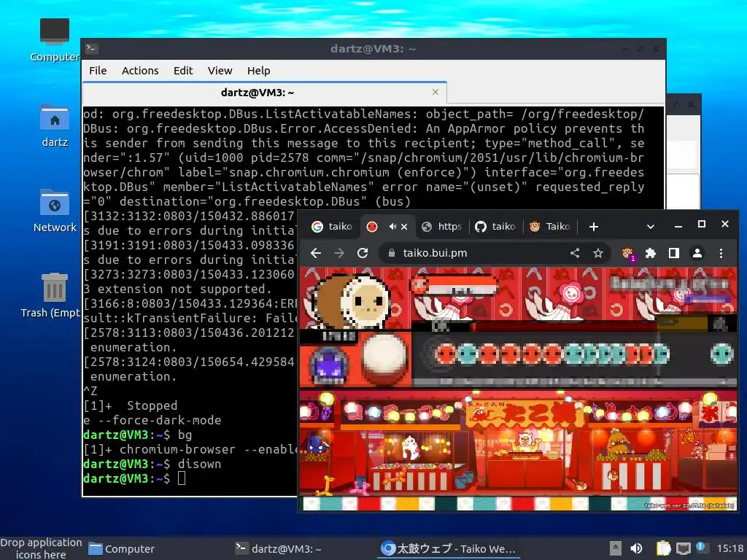Image resolution: width=747 pixels, height=560 pixels.
Task: Click the Taiko drum mascot character
Action: [x=352, y=301]
